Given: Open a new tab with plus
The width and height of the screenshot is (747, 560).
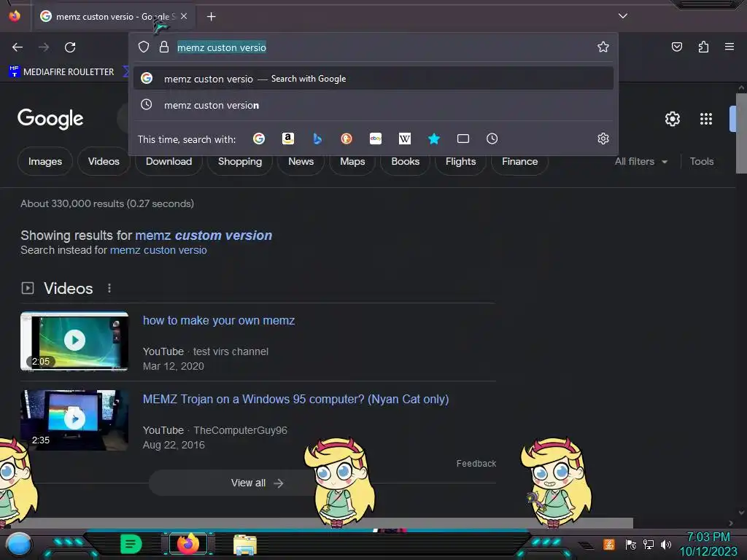Looking at the screenshot, I should click(211, 17).
